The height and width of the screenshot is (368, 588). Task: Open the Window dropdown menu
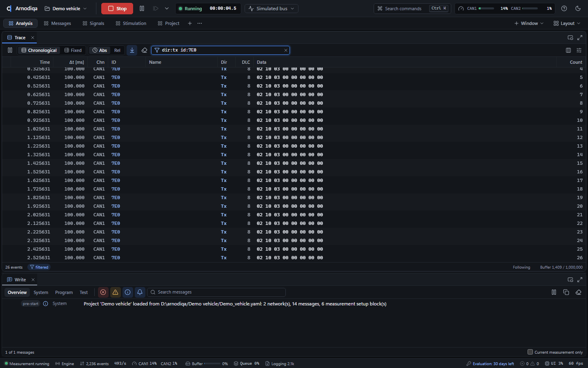click(529, 23)
